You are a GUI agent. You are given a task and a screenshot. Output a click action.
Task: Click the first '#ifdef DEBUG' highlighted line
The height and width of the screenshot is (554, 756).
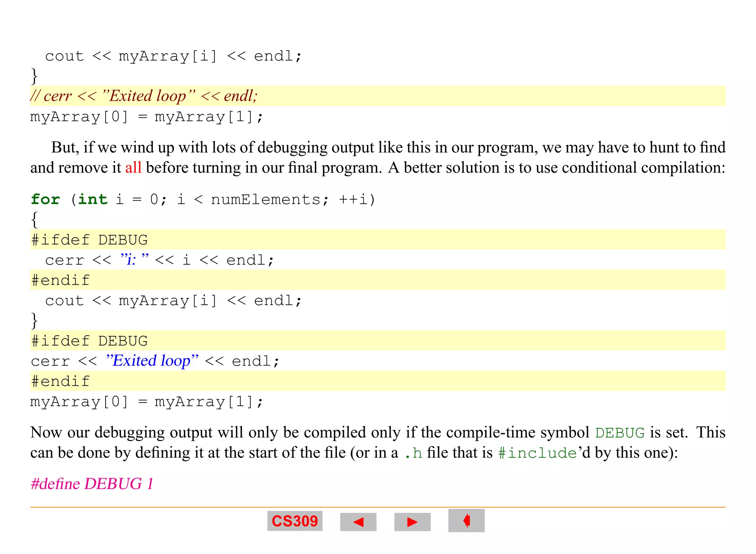[x=378, y=239]
